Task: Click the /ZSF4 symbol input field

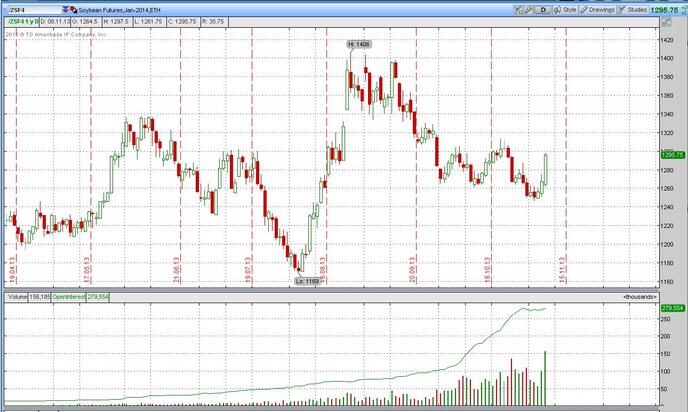Action: [34, 10]
